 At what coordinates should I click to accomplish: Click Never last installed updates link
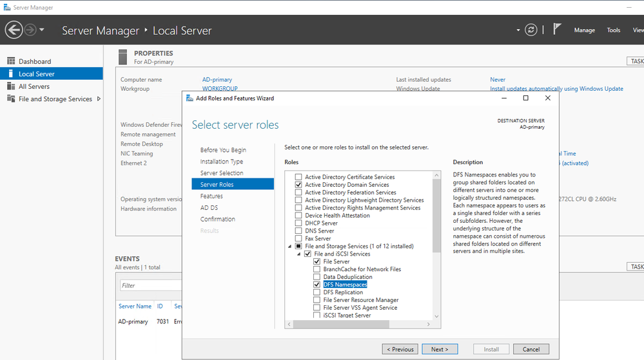click(x=498, y=80)
